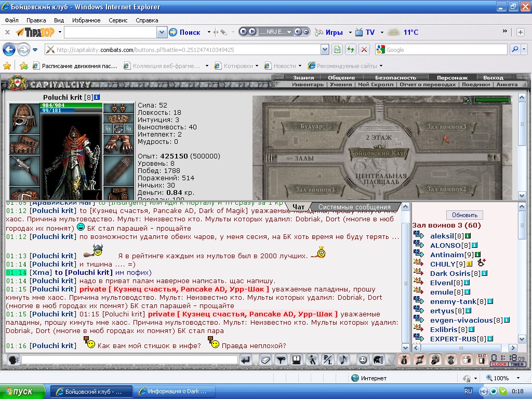Screen dimensions: 532x399
Task: Expand the radio station NRJ dropdown
Action: 289,32
